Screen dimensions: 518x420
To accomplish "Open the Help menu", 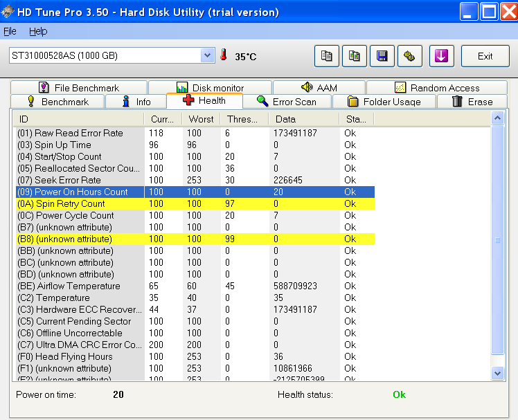I will tap(38, 31).
